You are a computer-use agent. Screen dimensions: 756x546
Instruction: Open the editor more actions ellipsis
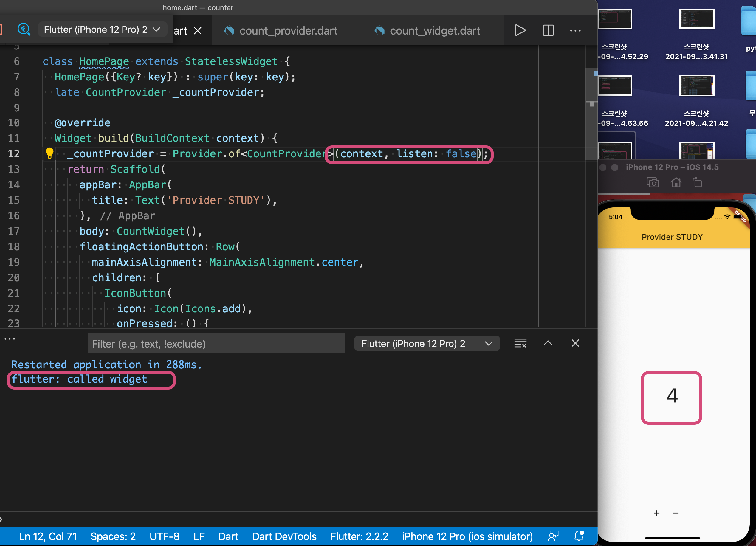(x=575, y=31)
